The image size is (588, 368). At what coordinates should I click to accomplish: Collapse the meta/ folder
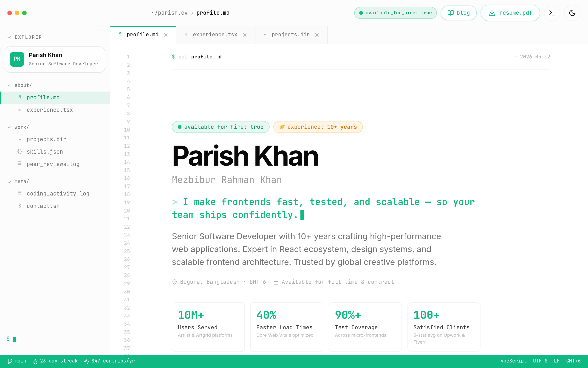(x=9, y=182)
